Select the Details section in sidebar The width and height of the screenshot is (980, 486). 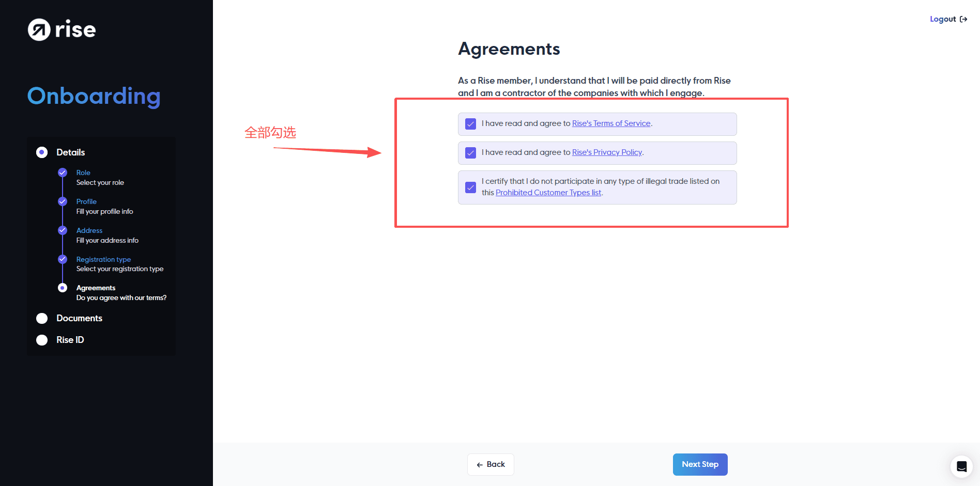(71, 152)
